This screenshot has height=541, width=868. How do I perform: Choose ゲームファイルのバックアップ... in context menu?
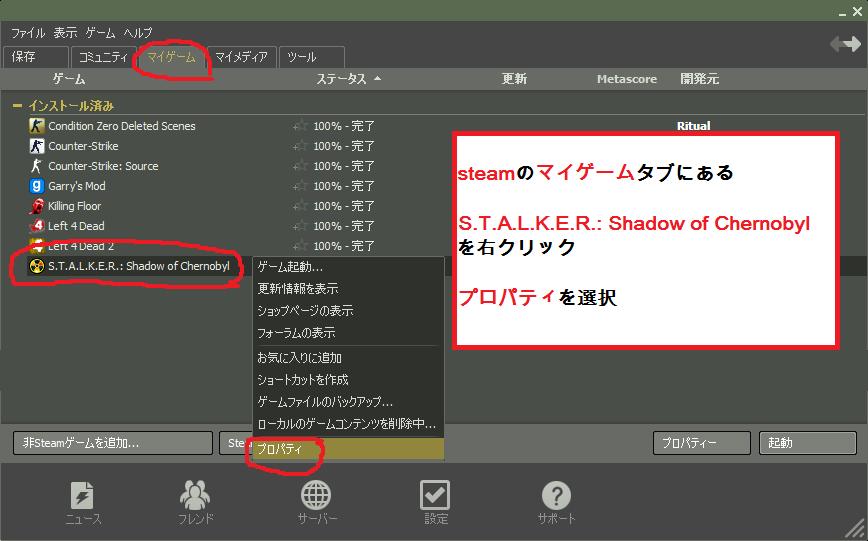(x=348, y=402)
